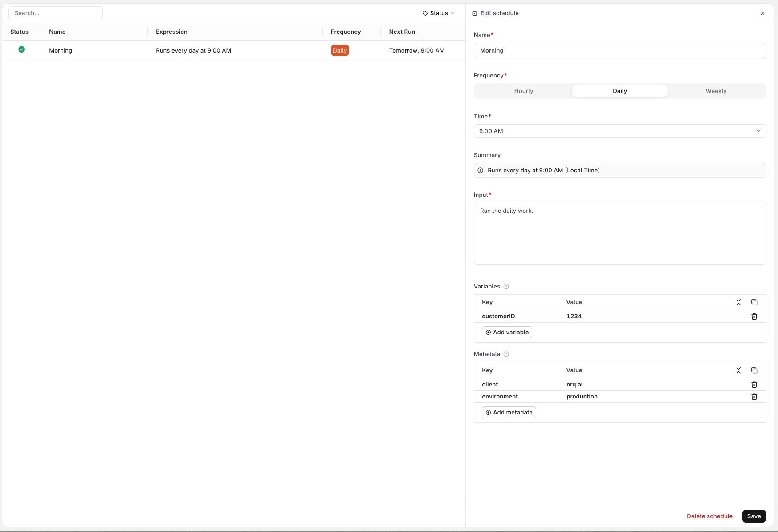Click the orq.ai metadata value cell

pyautogui.click(x=574, y=385)
